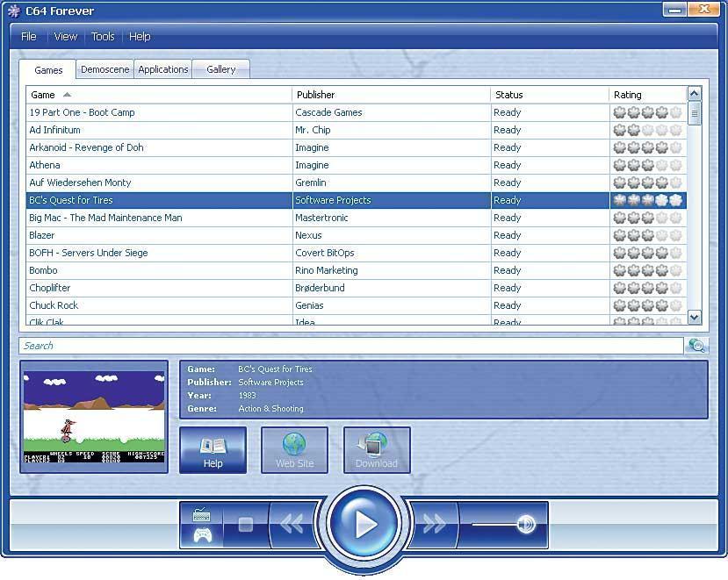Select the Blazer game row
The image size is (728, 580).
coord(357,235)
